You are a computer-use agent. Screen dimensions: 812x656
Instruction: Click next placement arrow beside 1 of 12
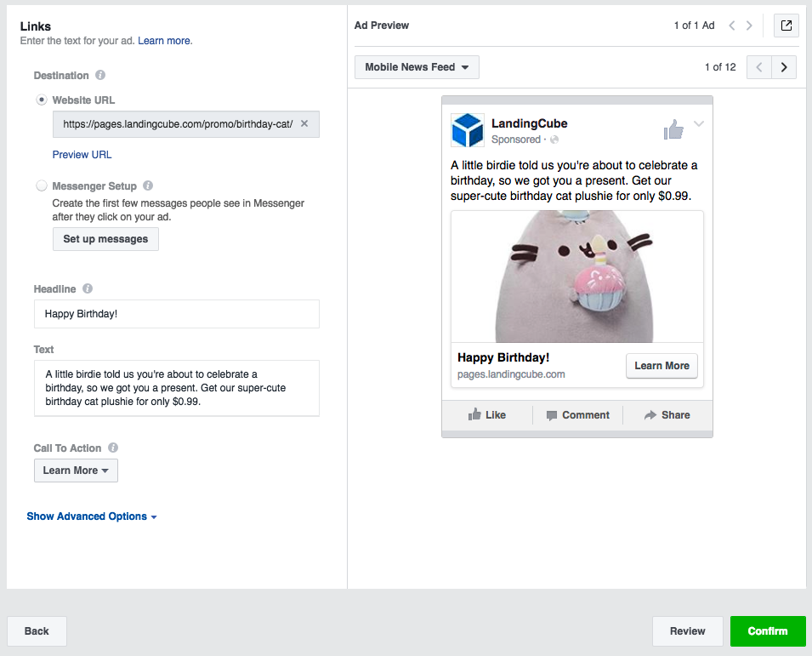[x=784, y=67]
